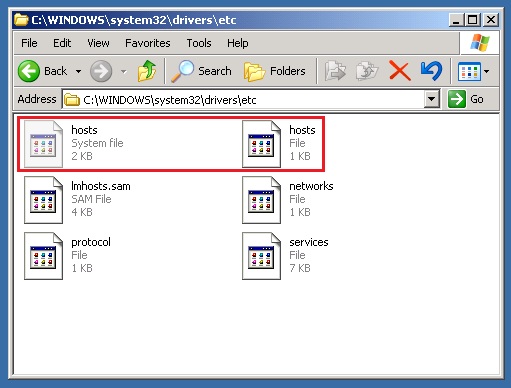511x388 pixels.
Task: Open the Tools menu
Action: [199, 43]
